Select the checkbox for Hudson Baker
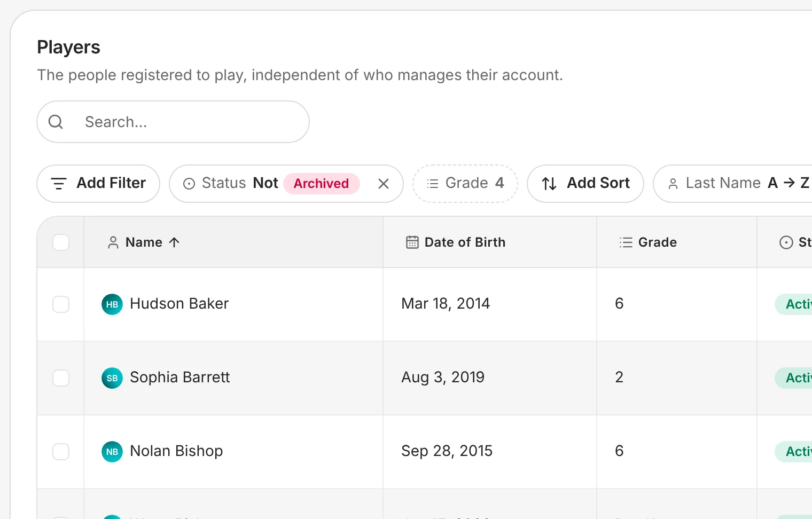 coord(61,304)
